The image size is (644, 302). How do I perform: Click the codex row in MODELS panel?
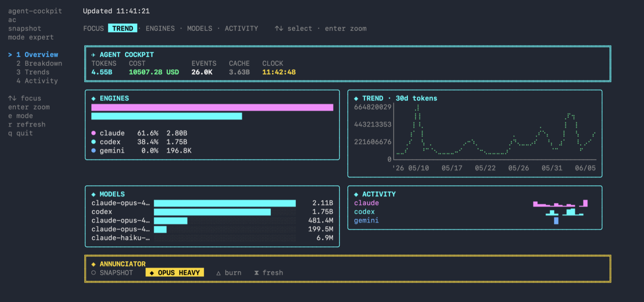(x=212, y=212)
